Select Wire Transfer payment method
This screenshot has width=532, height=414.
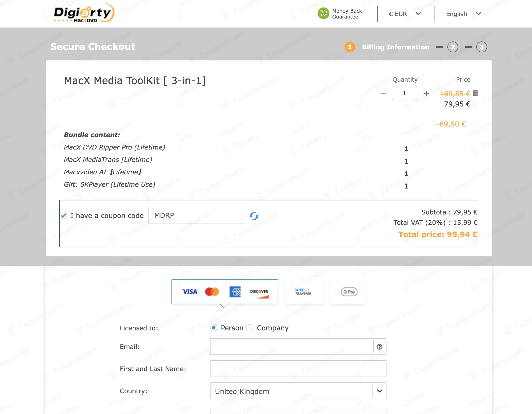tap(303, 292)
